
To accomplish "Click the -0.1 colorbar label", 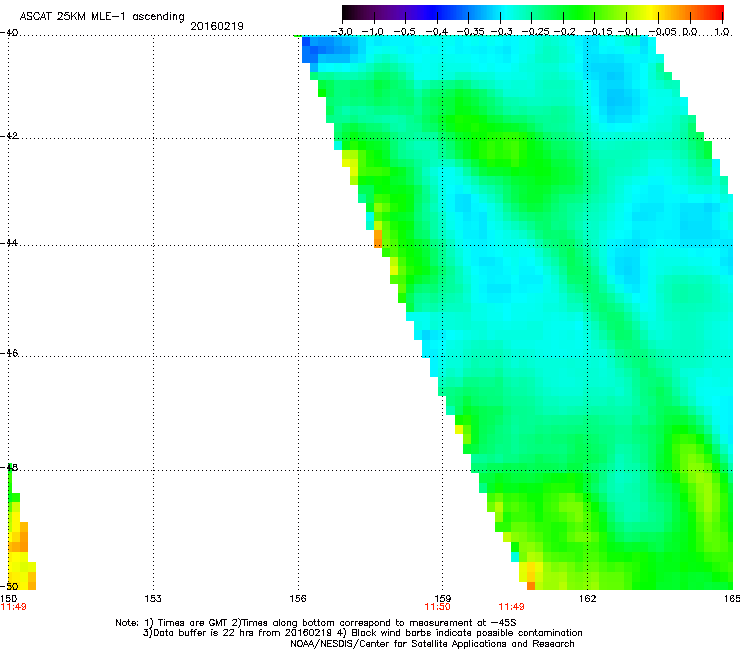I will tap(628, 32).
